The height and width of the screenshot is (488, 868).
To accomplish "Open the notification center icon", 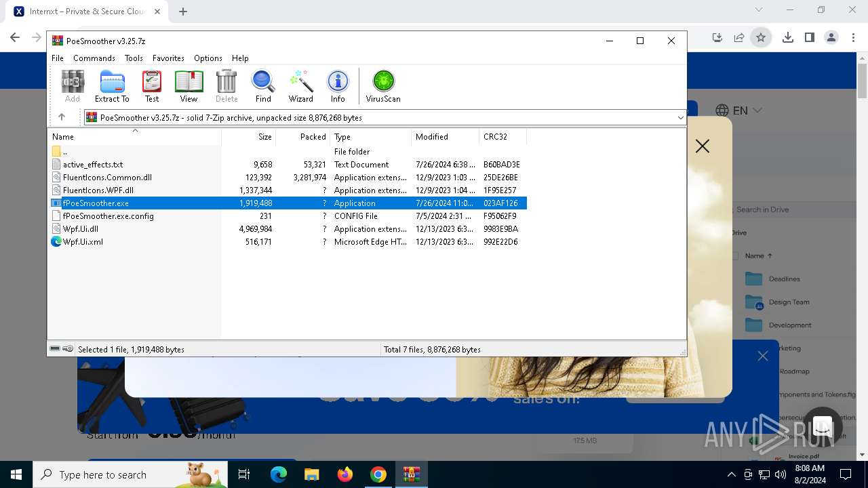I will 846,474.
